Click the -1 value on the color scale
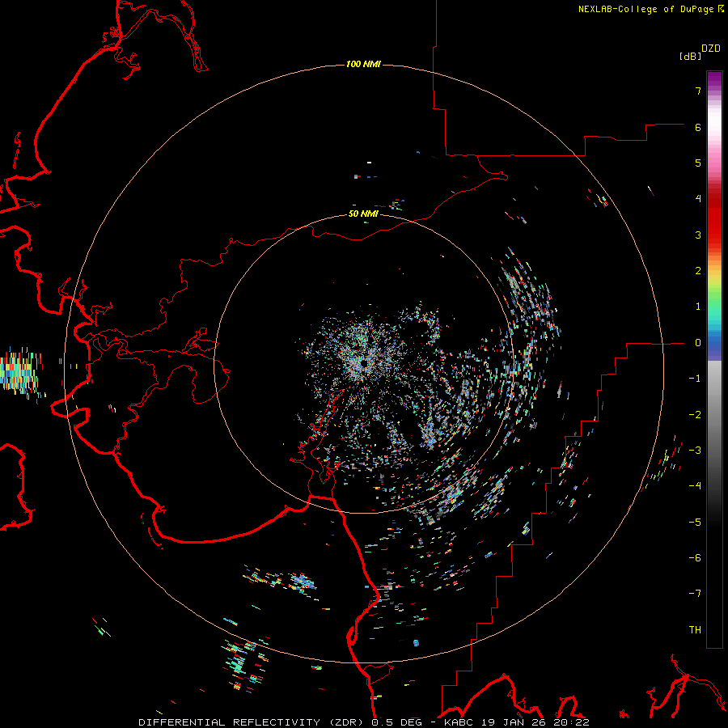 pos(695,379)
